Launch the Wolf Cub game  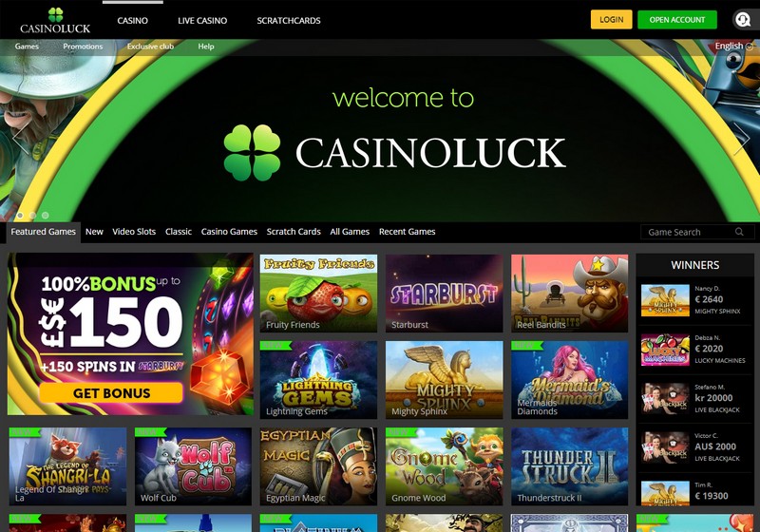[x=193, y=466]
